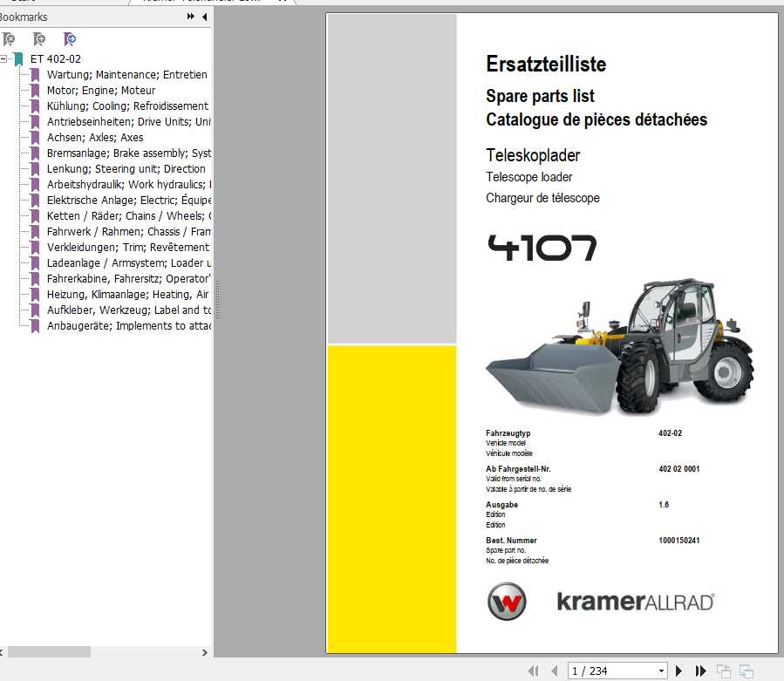This screenshot has height=681, width=784.
Task: Click the delete bookmark icon
Action: point(9,39)
